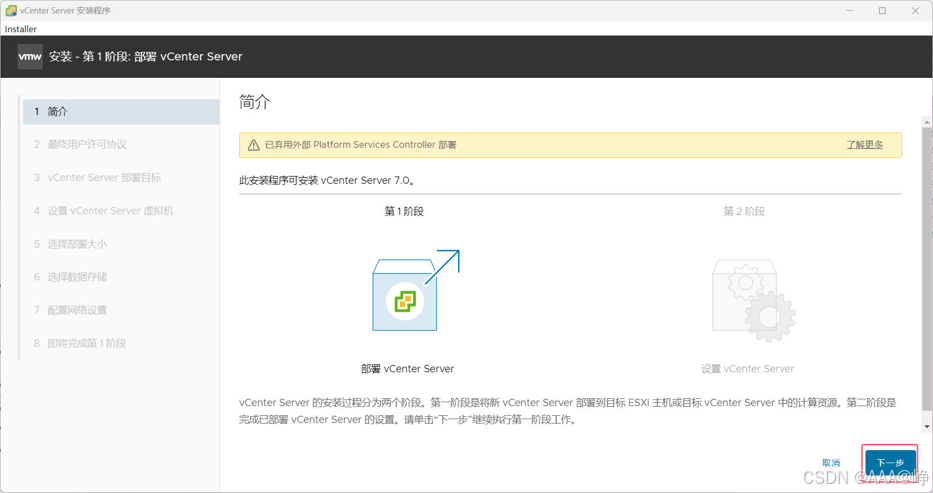Click text 此安装程序可安装 vCenter Server 7.0

327,180
